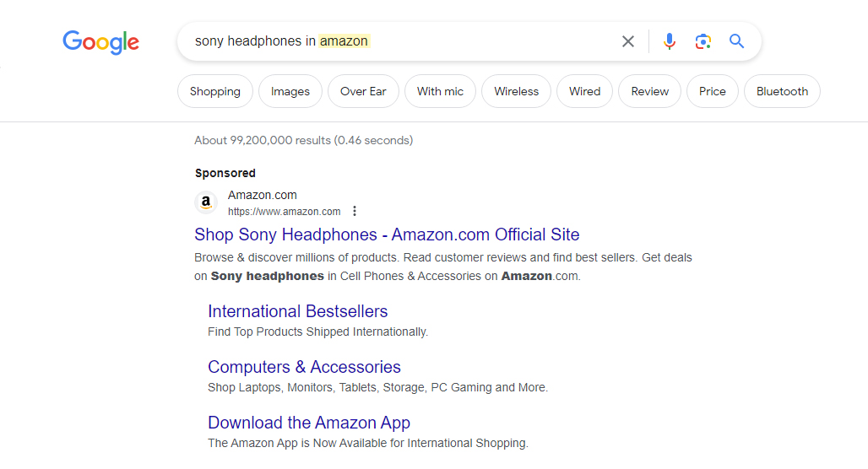Image resolution: width=868 pixels, height=469 pixels.
Task: Open Computers & Accessories link
Action: pos(305,367)
